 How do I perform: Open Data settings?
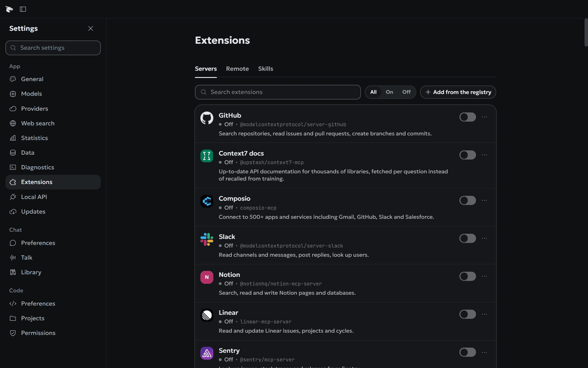coord(53,153)
